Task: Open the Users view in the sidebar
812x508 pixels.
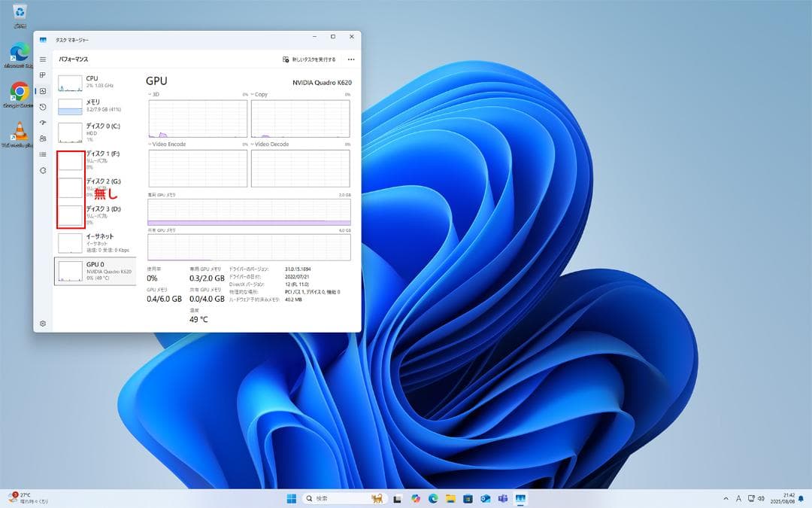Action: click(x=41, y=138)
